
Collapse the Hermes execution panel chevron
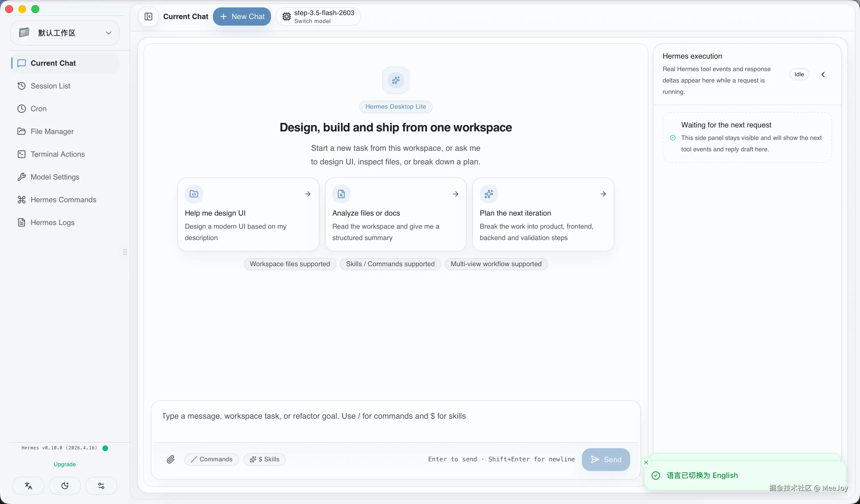click(823, 75)
